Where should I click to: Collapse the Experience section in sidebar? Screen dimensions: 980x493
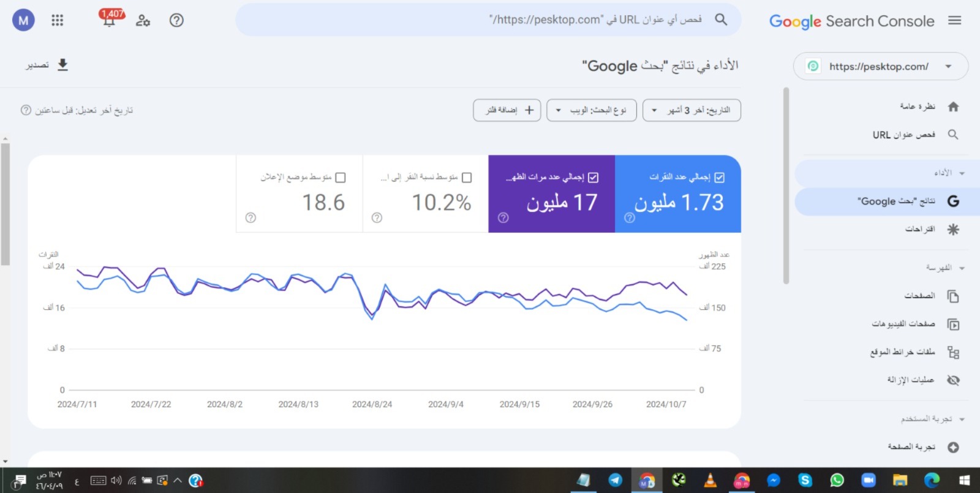point(962,420)
